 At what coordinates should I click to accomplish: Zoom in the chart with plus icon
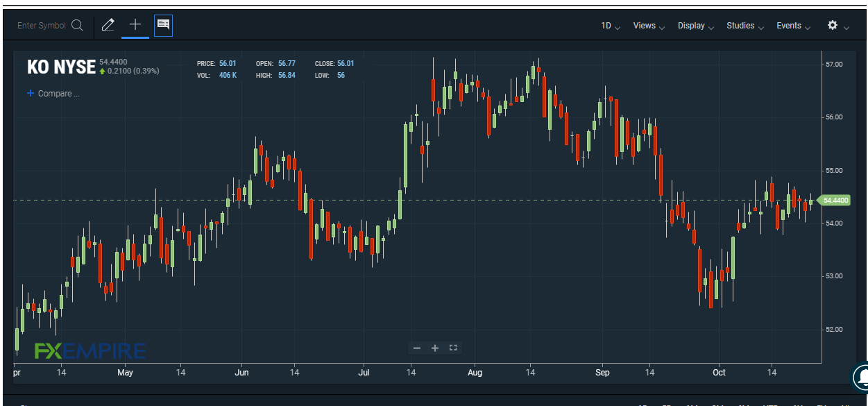tap(435, 348)
